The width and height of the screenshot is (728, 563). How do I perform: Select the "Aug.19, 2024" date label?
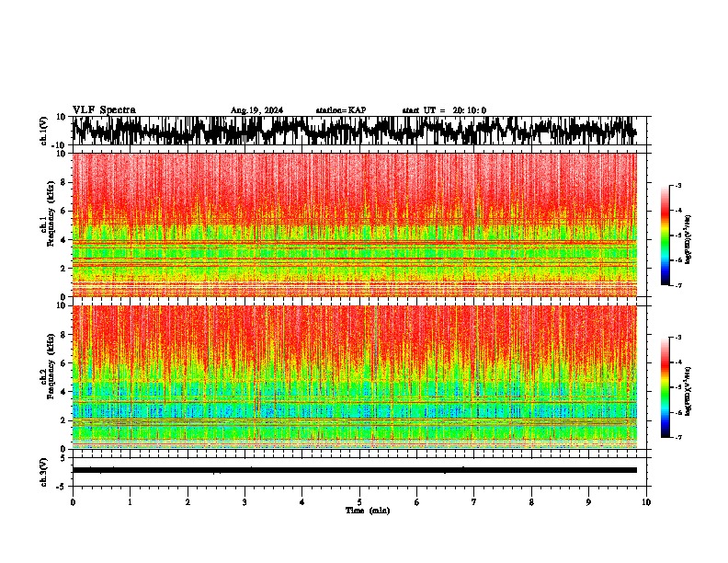pyautogui.click(x=256, y=110)
